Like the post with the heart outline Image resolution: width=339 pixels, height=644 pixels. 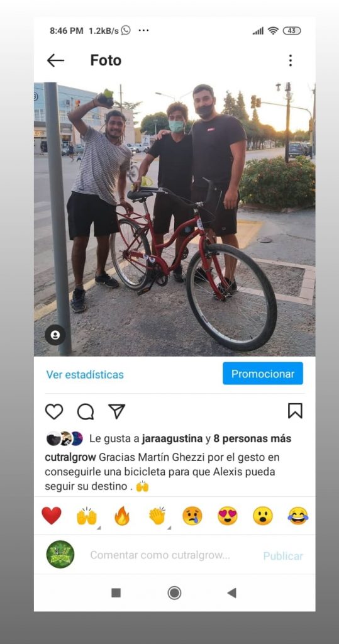[x=54, y=411]
